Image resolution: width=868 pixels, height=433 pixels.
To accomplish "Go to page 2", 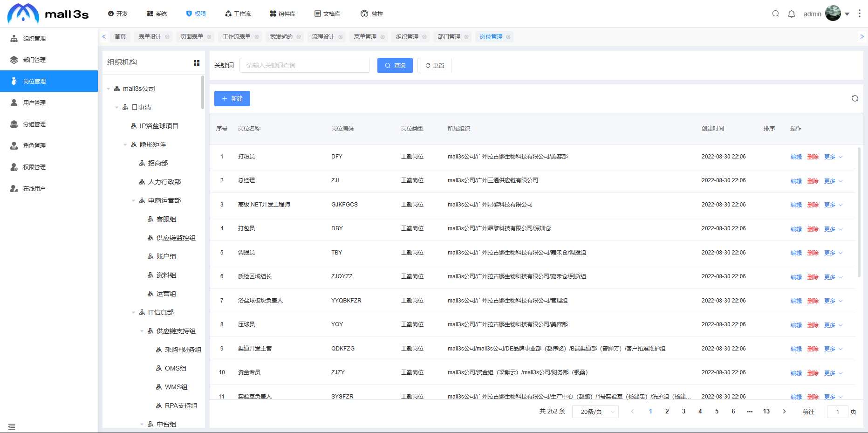I will click(667, 412).
